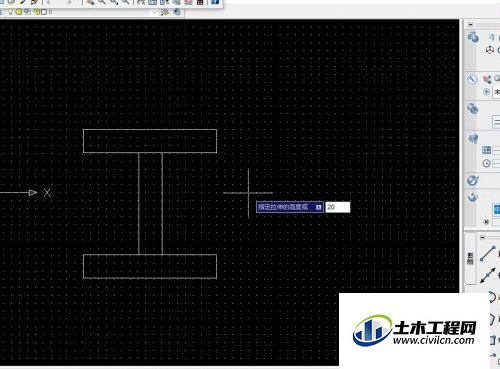Viewport: 500px width, 369px height.
Task: Select the Line draw tool
Action: coord(488,254)
